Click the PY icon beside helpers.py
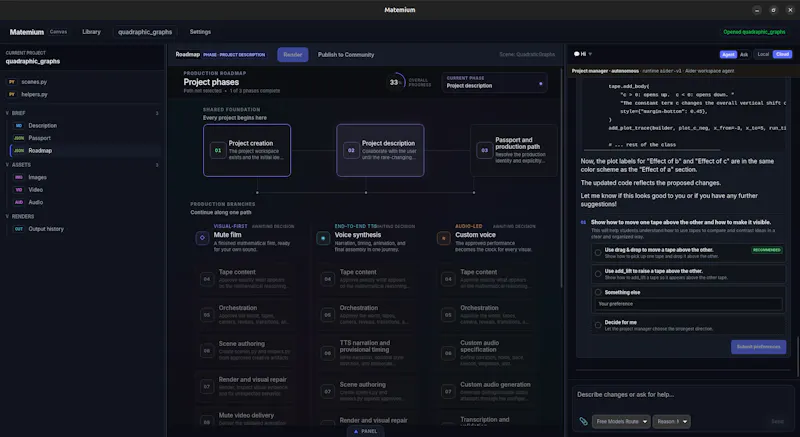Image resolution: width=800 pixels, height=437 pixels. pos(12,94)
